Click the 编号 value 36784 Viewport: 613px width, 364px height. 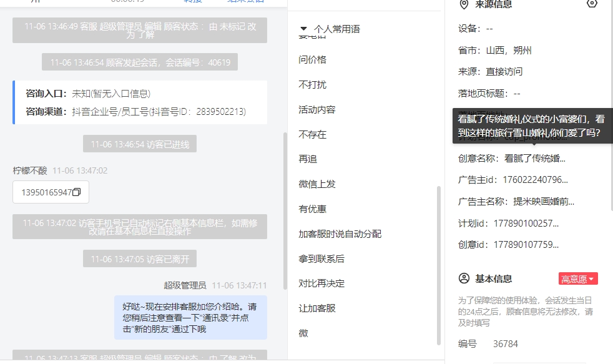(x=506, y=344)
